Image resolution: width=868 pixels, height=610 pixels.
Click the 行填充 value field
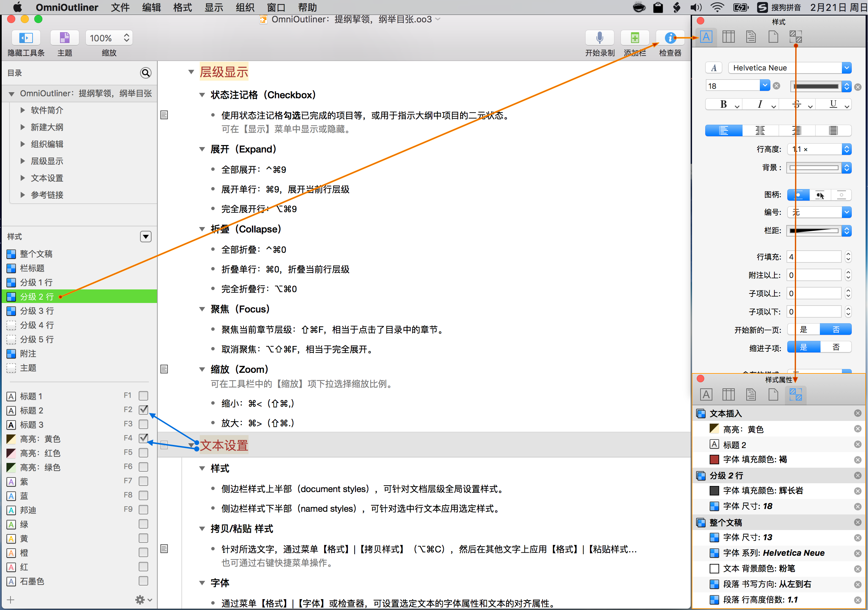[814, 257]
